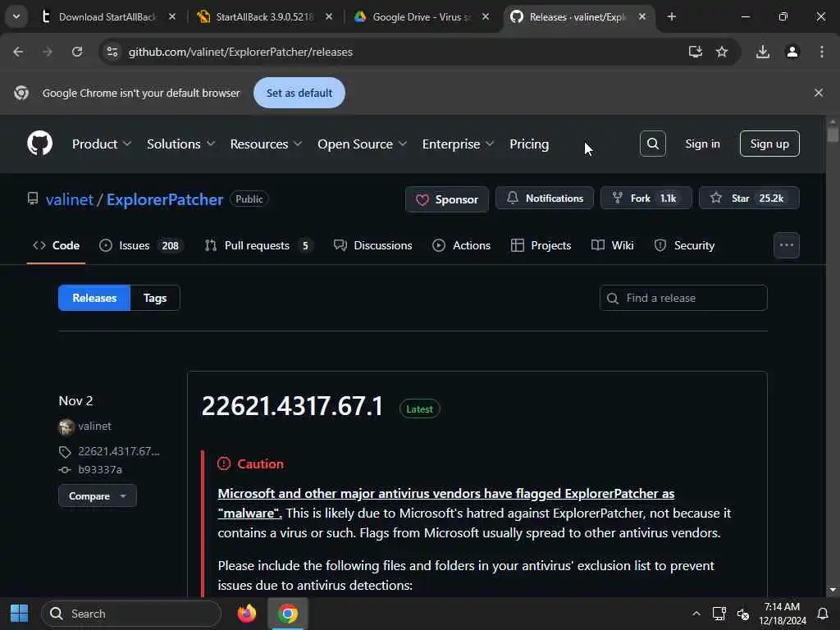This screenshot has width=840, height=630.
Task: Click Sign in link
Action: click(x=702, y=144)
